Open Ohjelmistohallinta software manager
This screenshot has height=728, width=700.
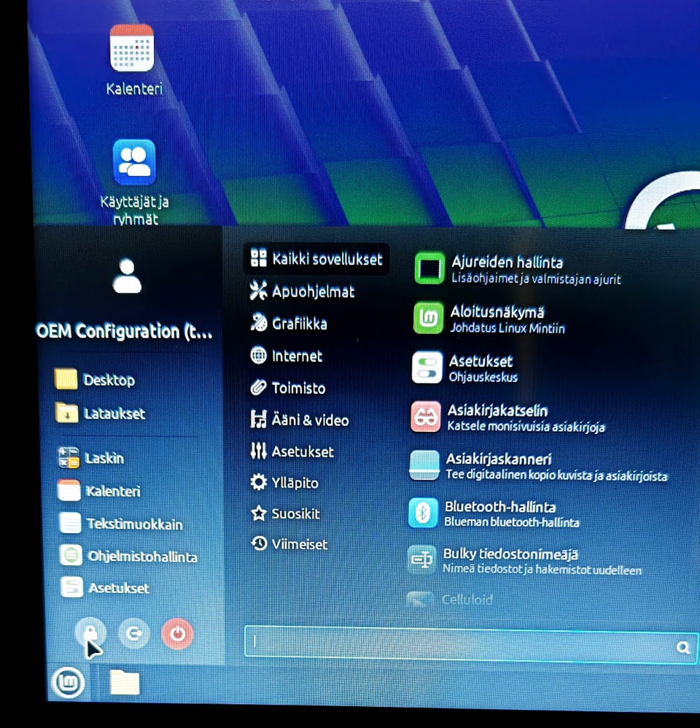(x=128, y=556)
